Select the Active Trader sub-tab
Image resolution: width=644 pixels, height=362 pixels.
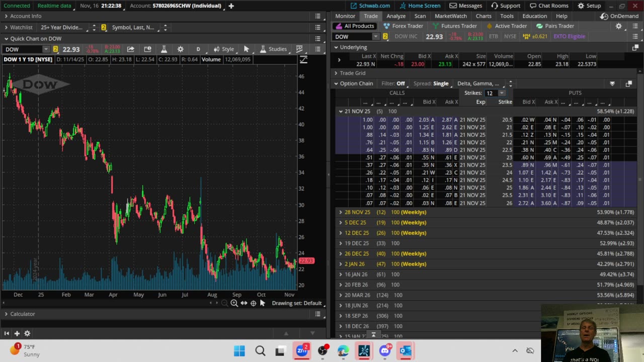(x=506, y=26)
